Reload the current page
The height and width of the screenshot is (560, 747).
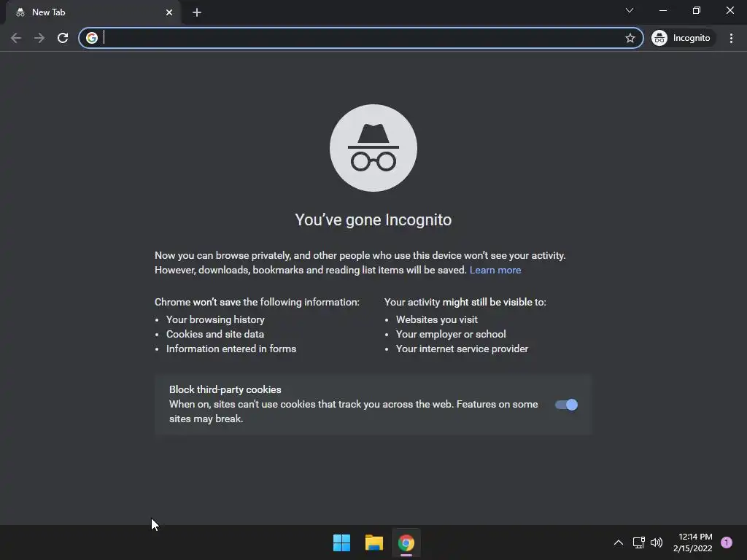[x=63, y=38]
